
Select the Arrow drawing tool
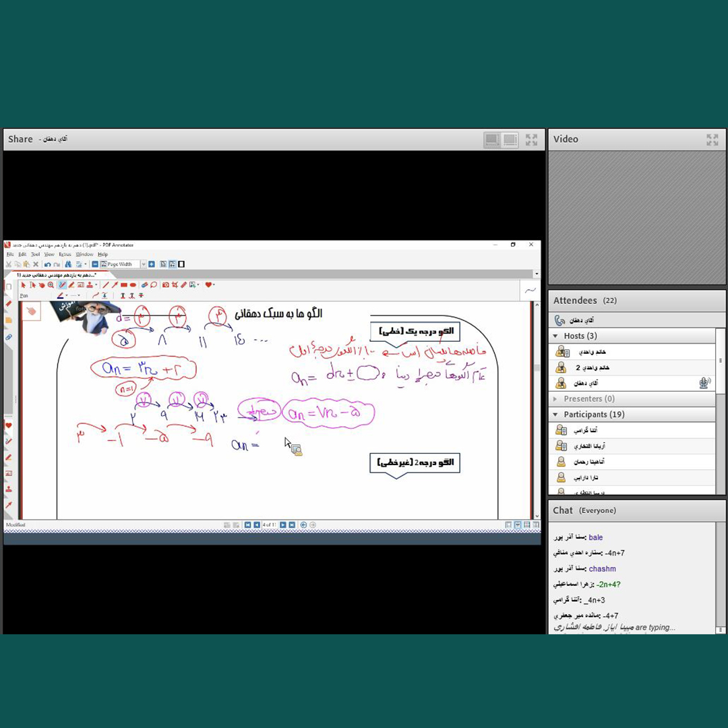pos(115,285)
